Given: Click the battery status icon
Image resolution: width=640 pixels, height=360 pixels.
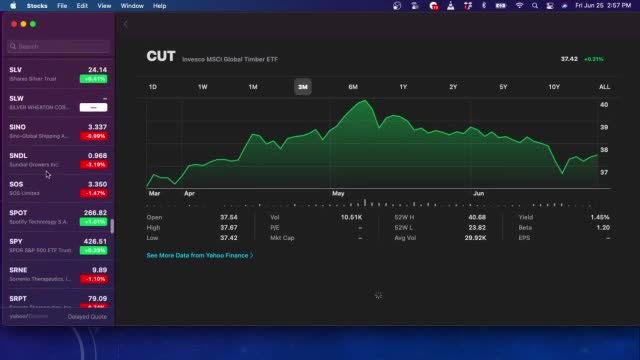Looking at the screenshot, I should click(501, 6).
